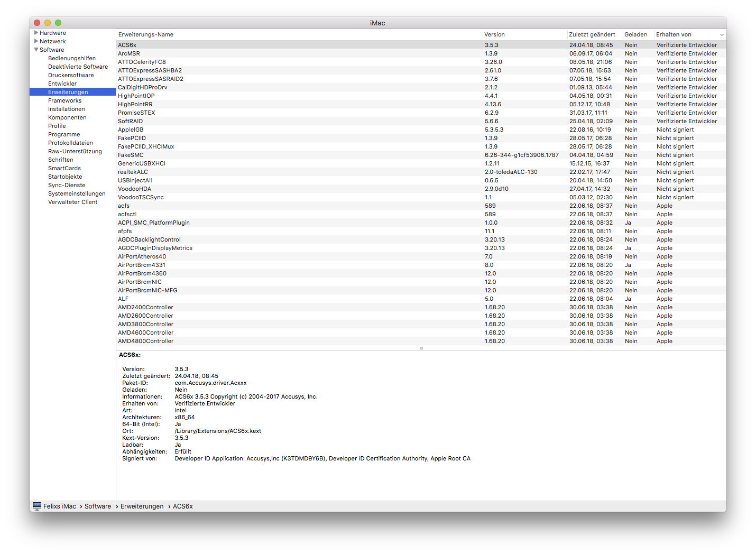Select the ACS6x extension row
The image size is (756, 554).
tap(421, 45)
